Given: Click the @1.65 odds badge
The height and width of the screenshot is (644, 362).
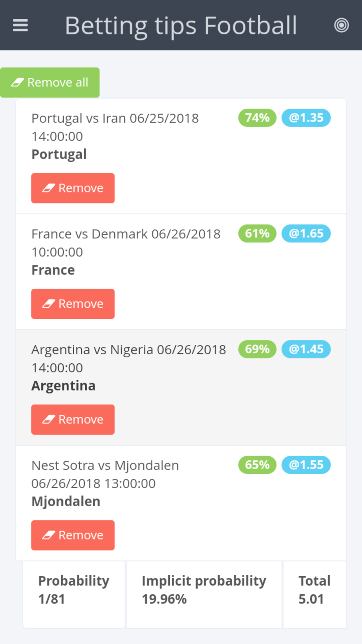Looking at the screenshot, I should pyautogui.click(x=306, y=234).
